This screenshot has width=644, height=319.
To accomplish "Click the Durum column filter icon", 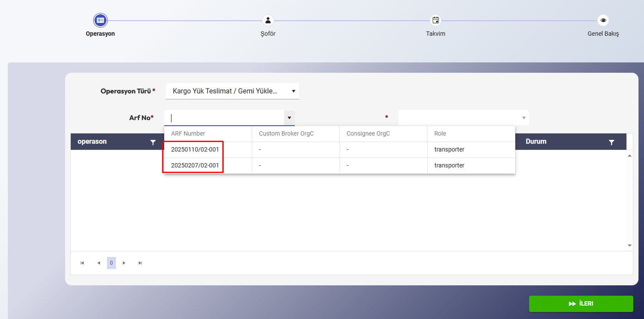I will pos(611,142).
